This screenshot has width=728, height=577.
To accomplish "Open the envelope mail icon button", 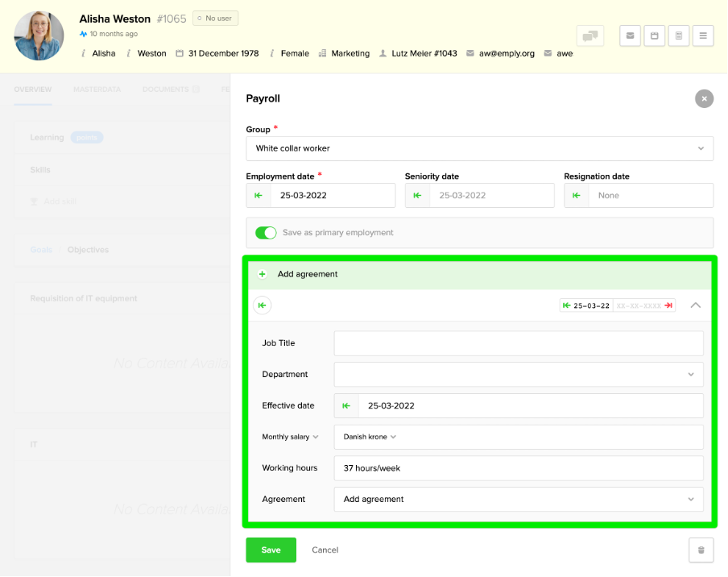I will pyautogui.click(x=630, y=36).
